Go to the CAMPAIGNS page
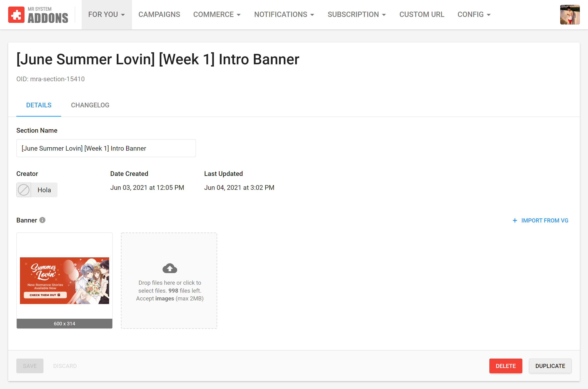Viewport: 588px width, 389px height. coord(159,15)
